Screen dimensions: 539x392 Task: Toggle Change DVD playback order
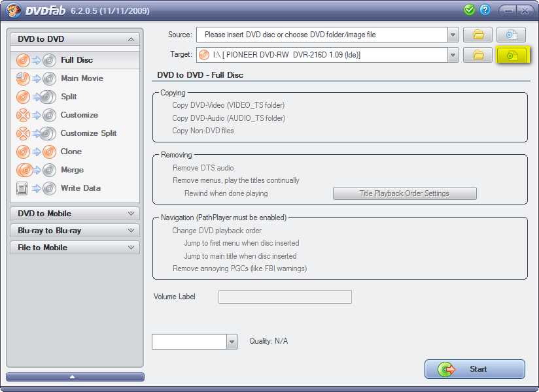(x=217, y=231)
